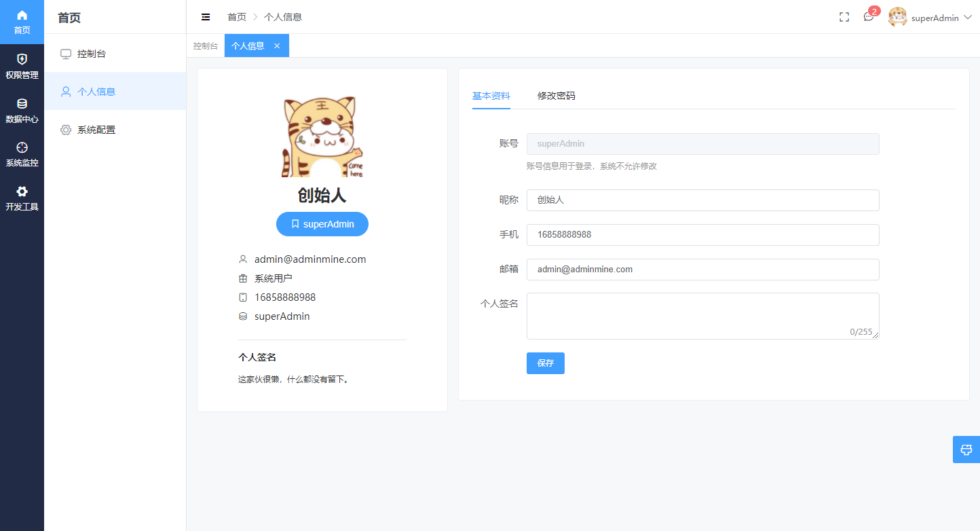
Task: Open the 系统监控 sidebar section
Action: tap(22, 153)
